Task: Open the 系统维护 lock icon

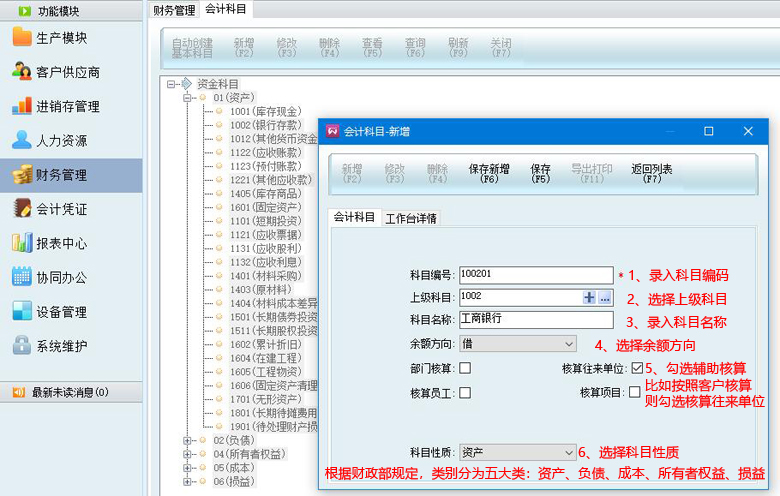Action: [22, 346]
